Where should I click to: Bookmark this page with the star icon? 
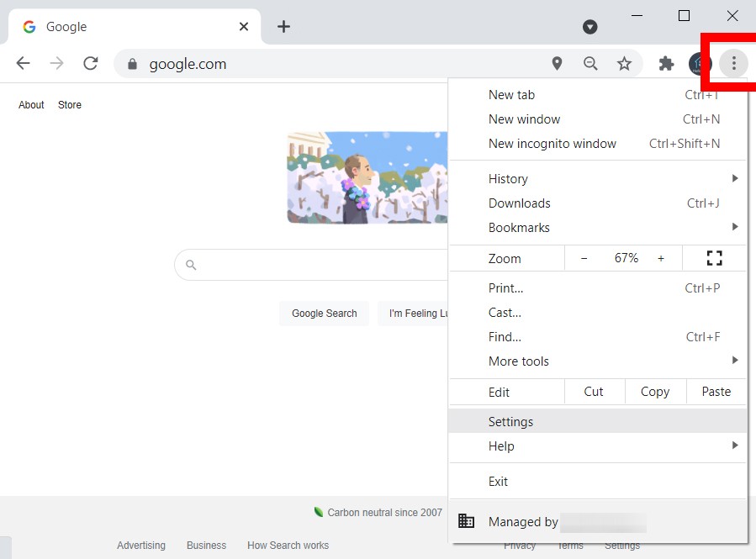point(624,63)
